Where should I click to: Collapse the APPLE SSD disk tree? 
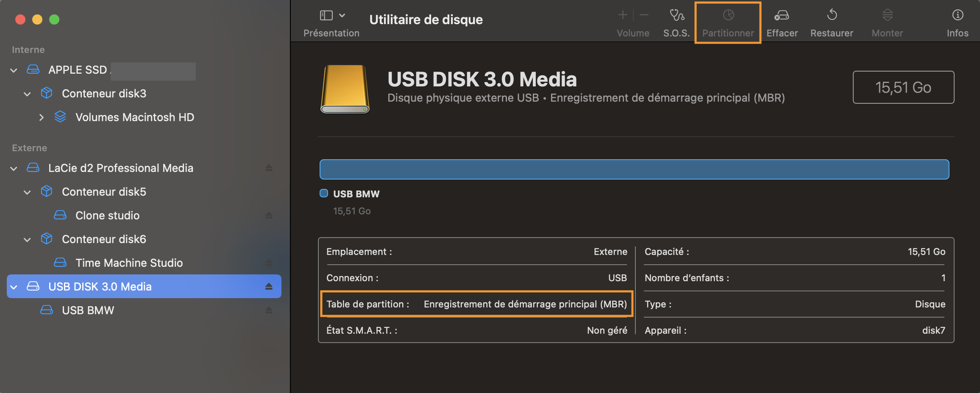tap(14, 70)
